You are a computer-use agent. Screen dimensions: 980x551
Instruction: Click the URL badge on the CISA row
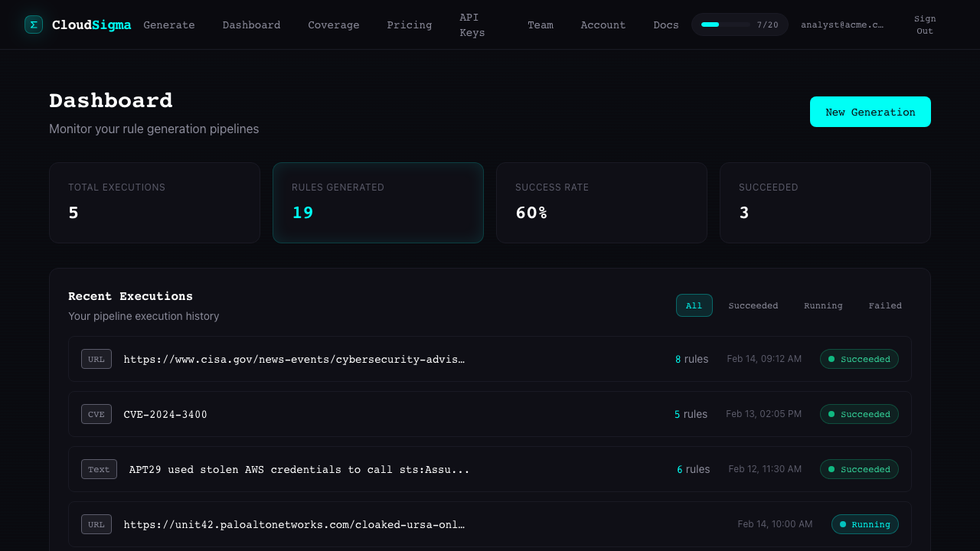tap(96, 358)
